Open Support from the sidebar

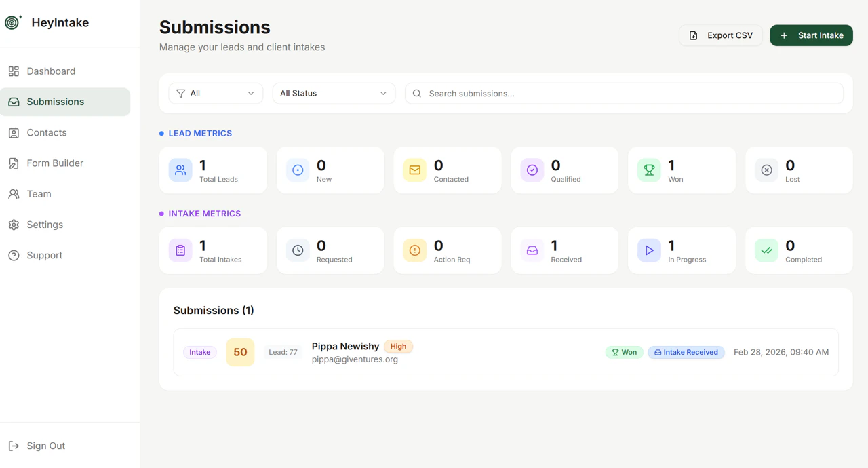tap(65, 256)
